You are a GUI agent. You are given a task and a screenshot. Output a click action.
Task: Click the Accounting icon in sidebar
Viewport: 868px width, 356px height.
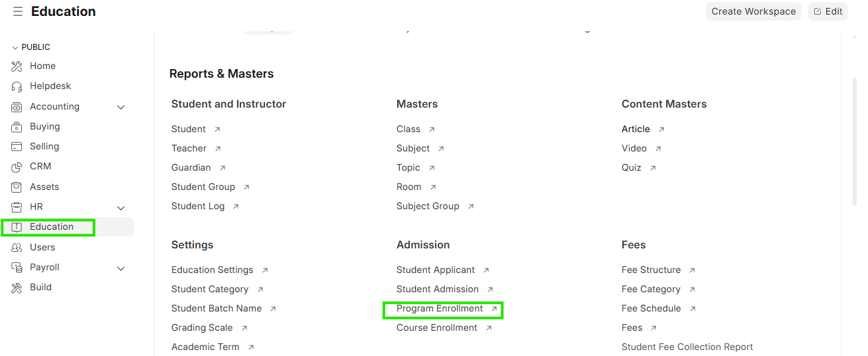[x=17, y=107]
